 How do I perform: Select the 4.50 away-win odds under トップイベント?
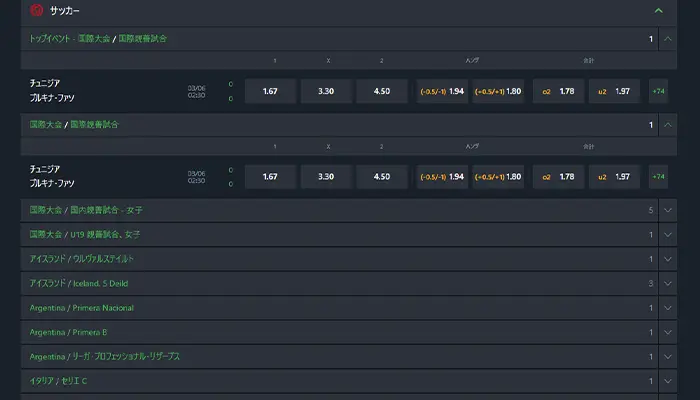pyautogui.click(x=382, y=91)
